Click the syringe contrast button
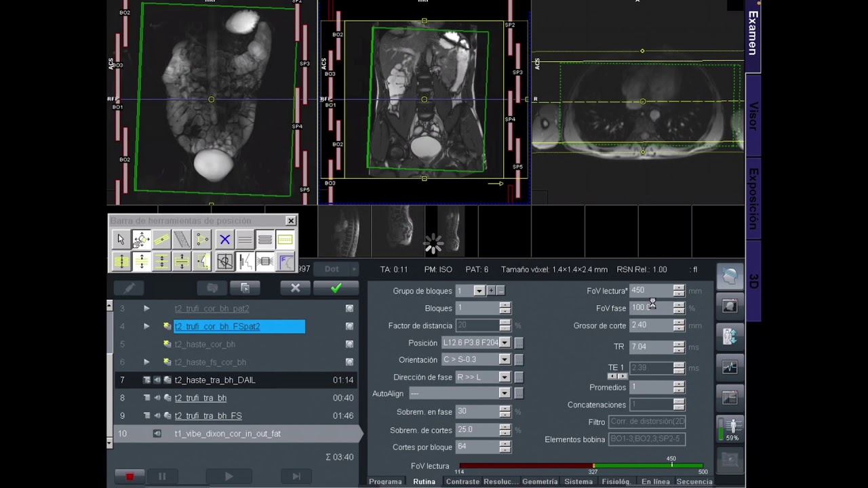 [x=130, y=288]
